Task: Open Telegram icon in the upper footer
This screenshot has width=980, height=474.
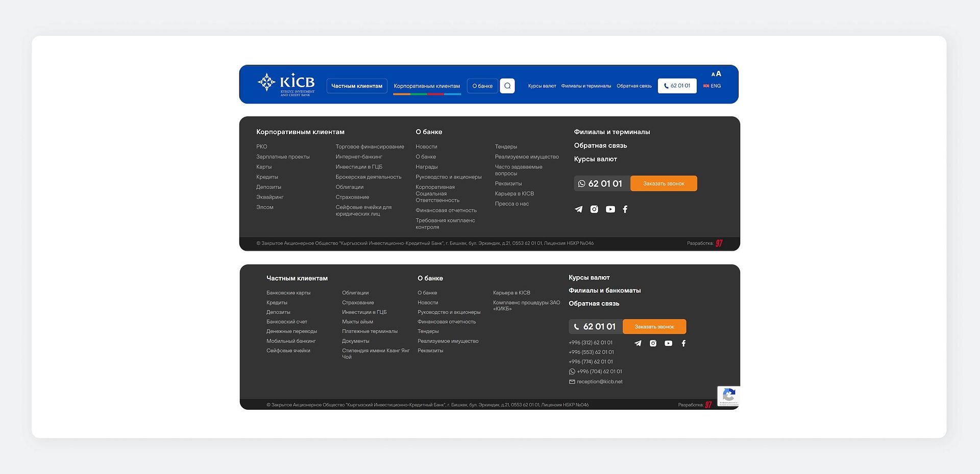Action: click(x=578, y=209)
